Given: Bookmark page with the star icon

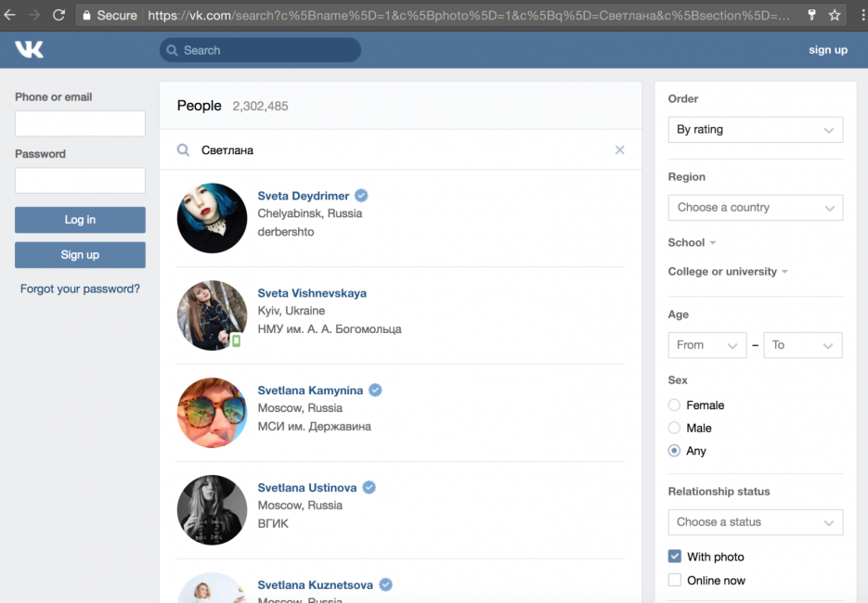Looking at the screenshot, I should pyautogui.click(x=835, y=15).
